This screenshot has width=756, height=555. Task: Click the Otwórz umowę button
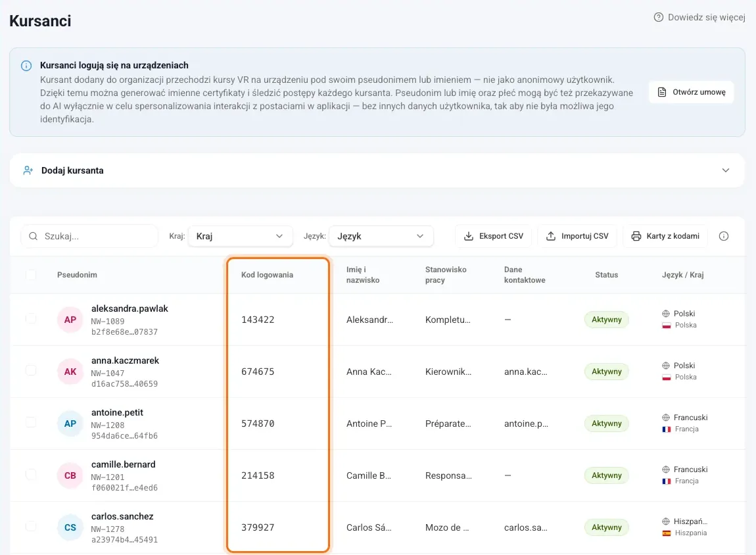692,92
